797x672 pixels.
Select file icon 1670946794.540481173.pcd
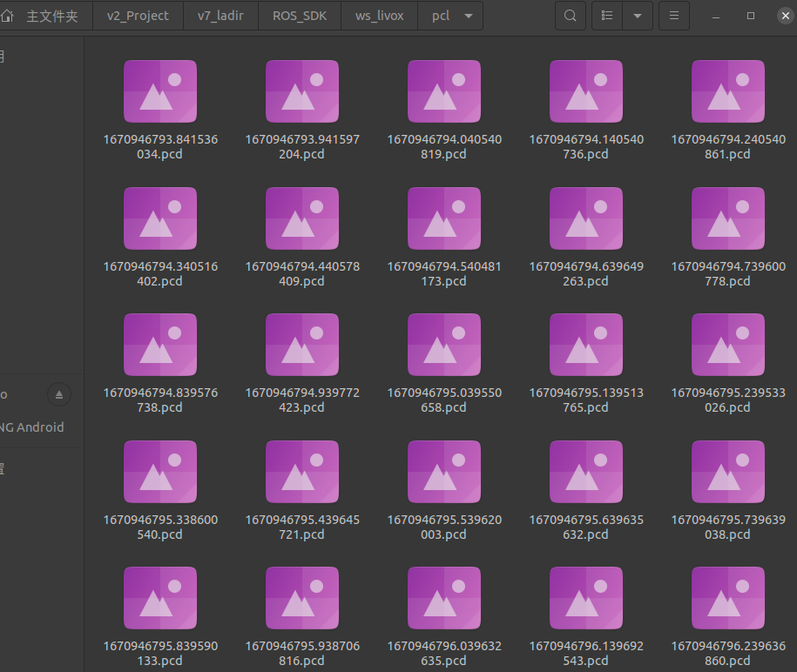coord(444,218)
